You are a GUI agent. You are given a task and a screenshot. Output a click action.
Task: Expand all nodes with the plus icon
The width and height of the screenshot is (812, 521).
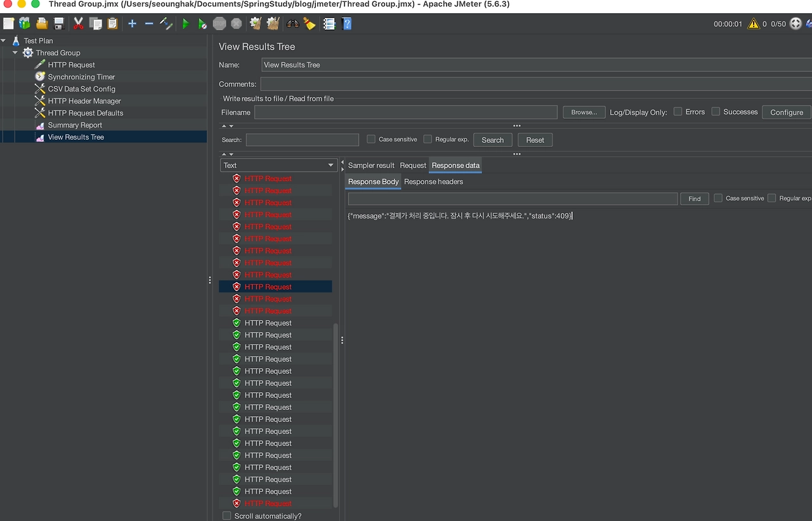coord(132,23)
